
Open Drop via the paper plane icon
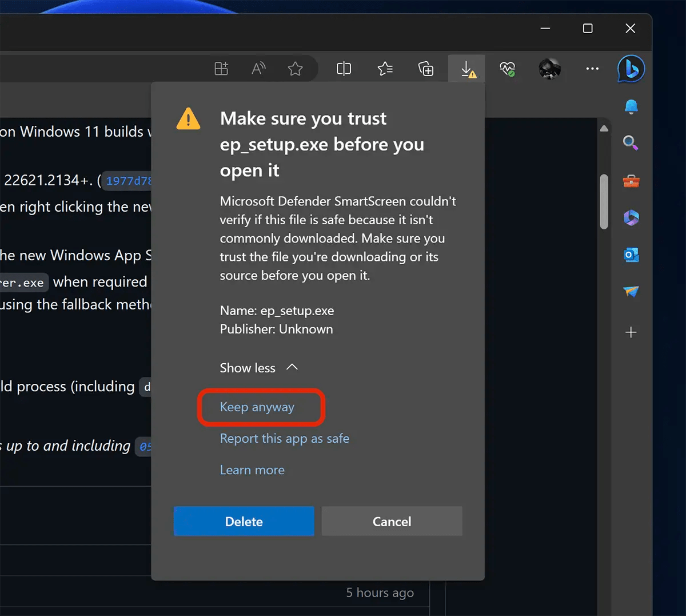pos(631,291)
